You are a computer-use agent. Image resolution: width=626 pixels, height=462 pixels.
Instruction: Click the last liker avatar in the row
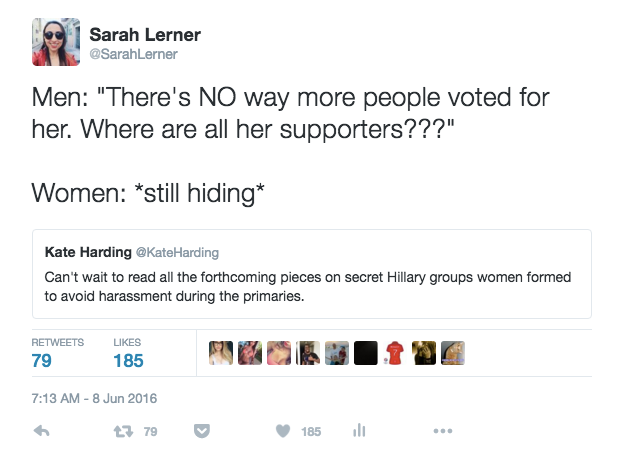453,353
